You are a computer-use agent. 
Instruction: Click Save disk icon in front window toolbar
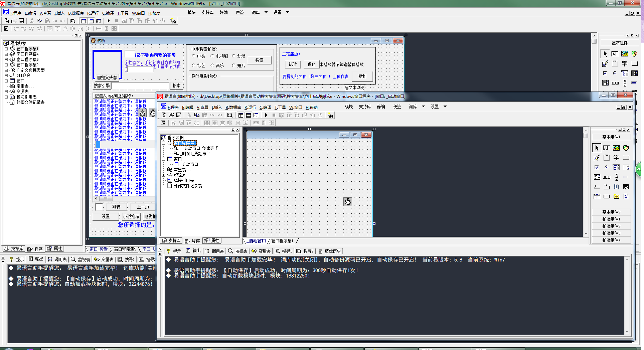[179, 115]
